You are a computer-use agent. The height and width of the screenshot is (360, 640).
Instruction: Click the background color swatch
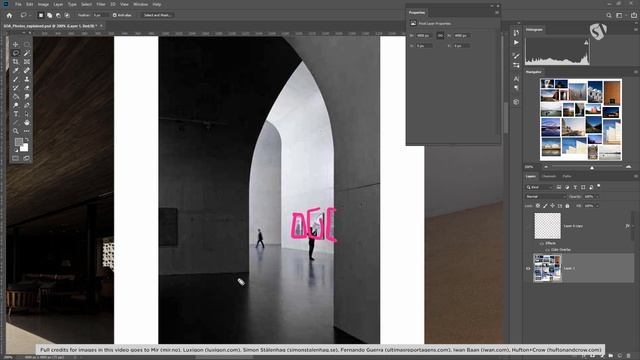[25, 148]
